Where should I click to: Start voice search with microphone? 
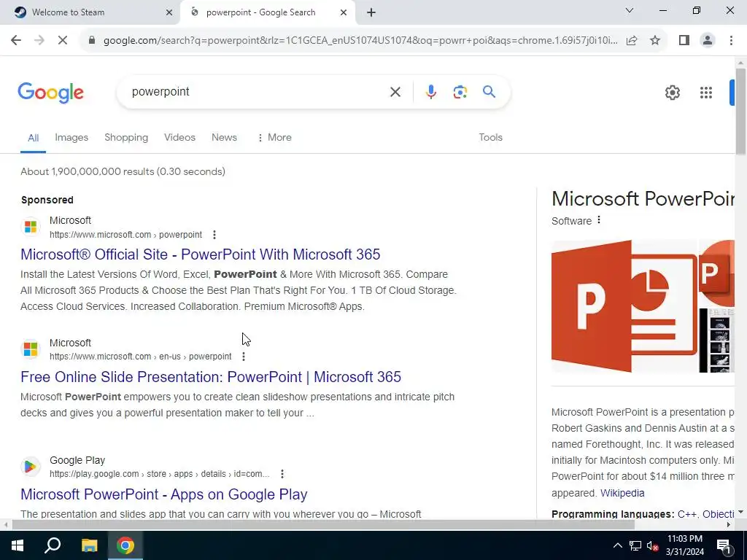click(430, 92)
